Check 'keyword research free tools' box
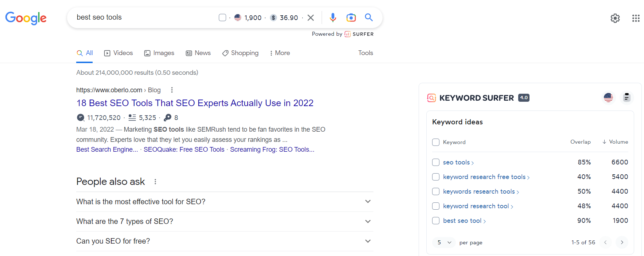 click(x=436, y=177)
